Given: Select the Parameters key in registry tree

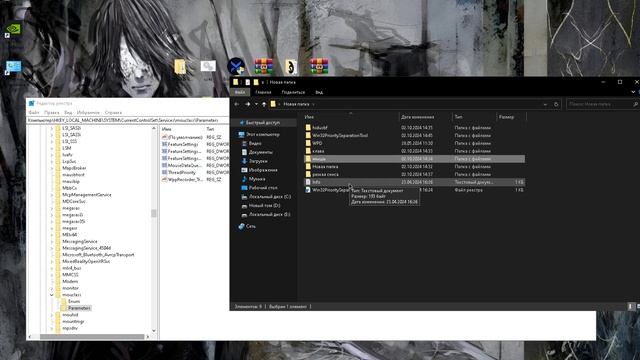Looking at the screenshot, I should pos(80,308).
